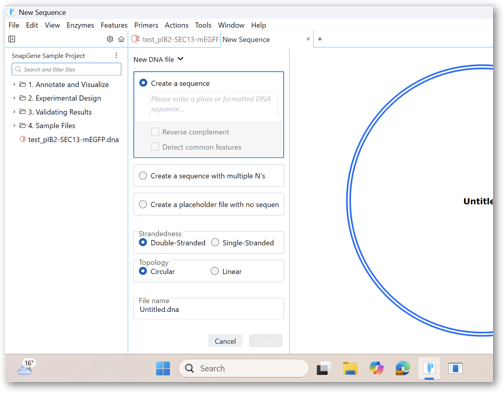Click the Search and filter files box

67,69
